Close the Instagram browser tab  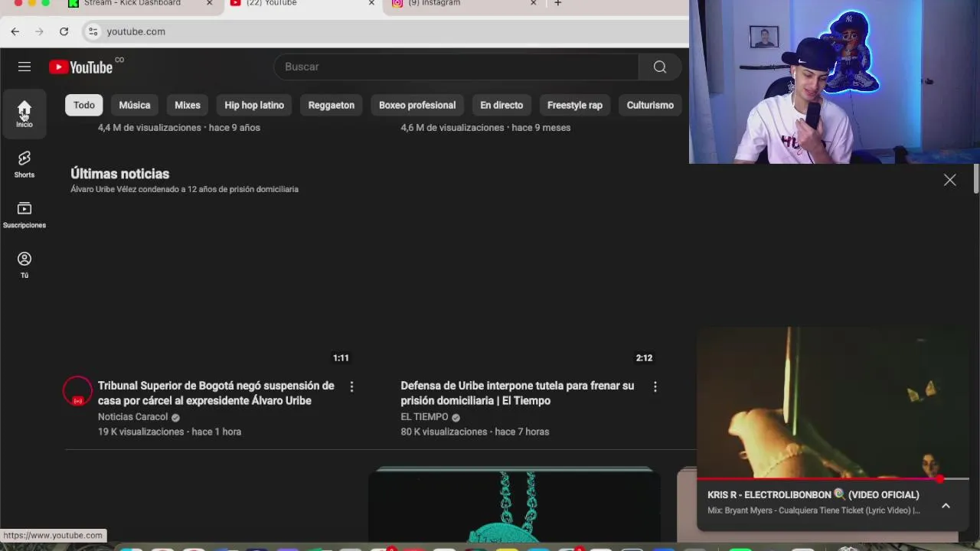click(534, 3)
